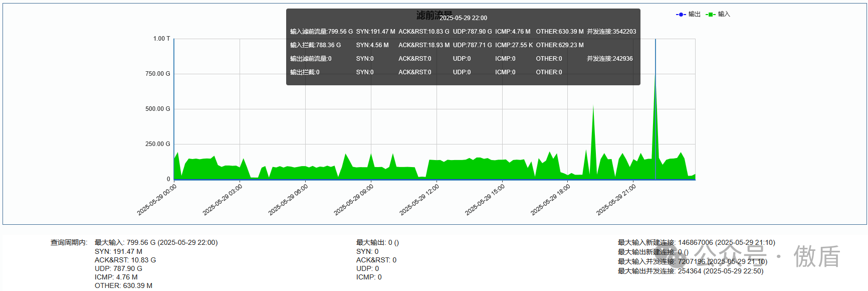Viewport: 868px width, 291px height.
Task: Toggle the 输入 series legend label
Action: pyautogui.click(x=724, y=15)
